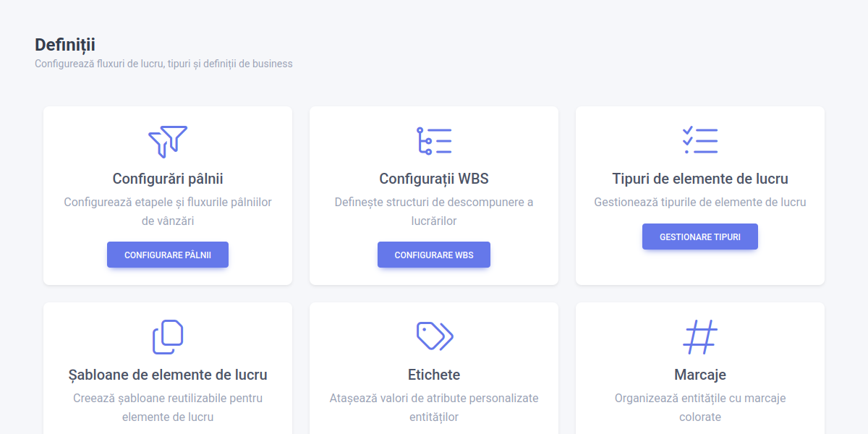Select the Configurări pâlnii card title
The width and height of the screenshot is (868, 434).
(168, 179)
